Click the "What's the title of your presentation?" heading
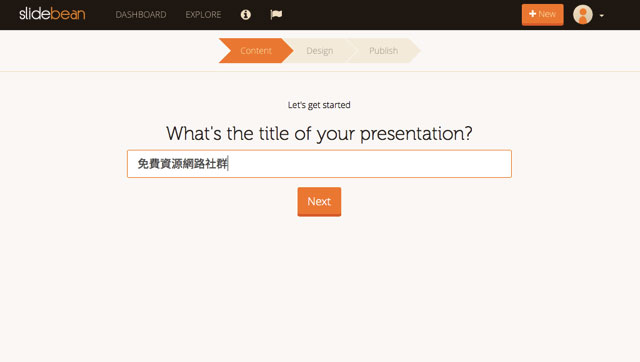Viewport: 640px width, 362px height. click(x=319, y=133)
